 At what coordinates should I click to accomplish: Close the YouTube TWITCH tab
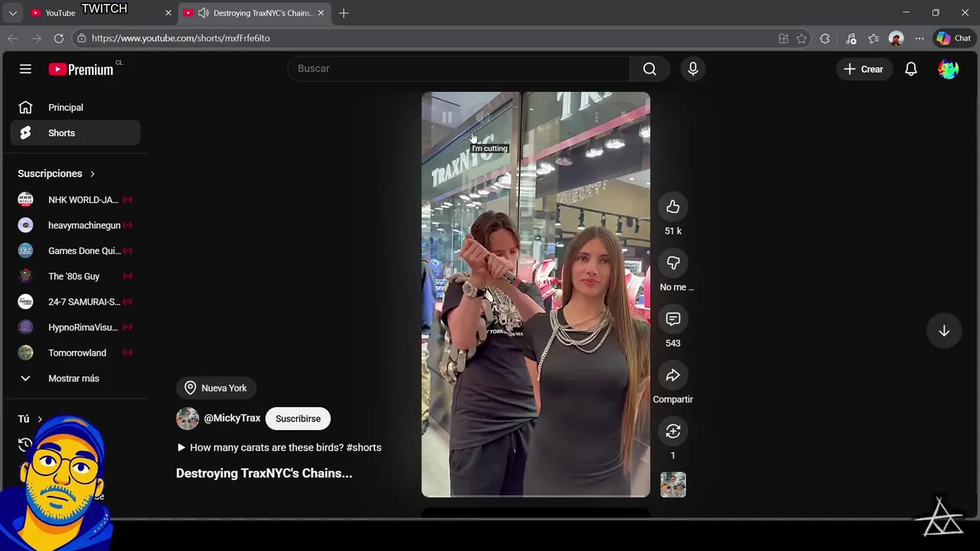(x=168, y=13)
